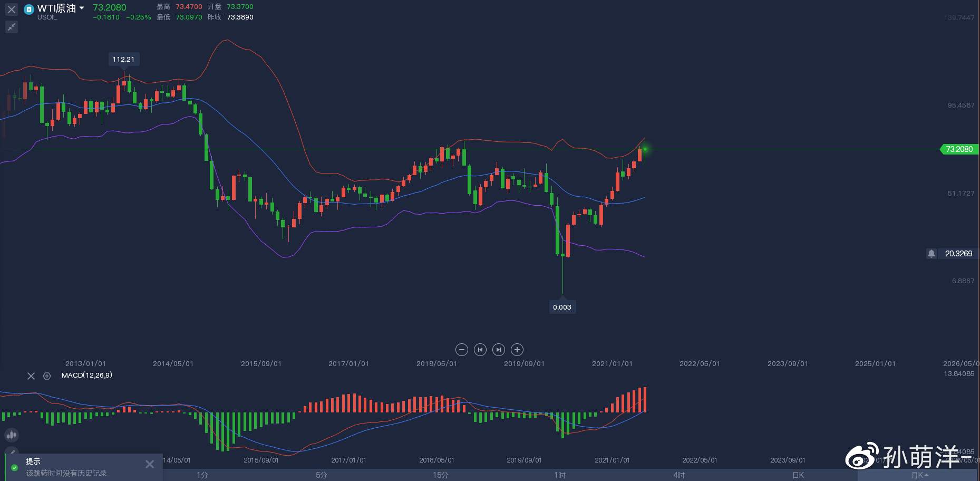The image size is (980, 481).
Task: Click the 95.4587 price axis label
Action: 961,105
